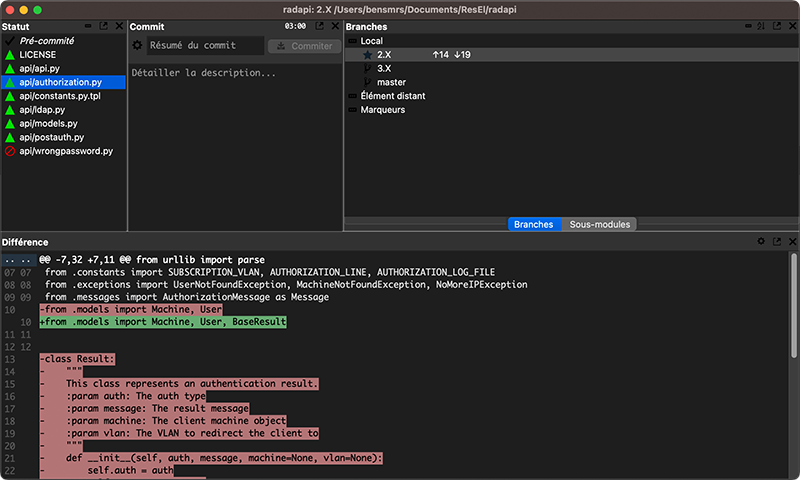Detach the Commit panel

319,26
